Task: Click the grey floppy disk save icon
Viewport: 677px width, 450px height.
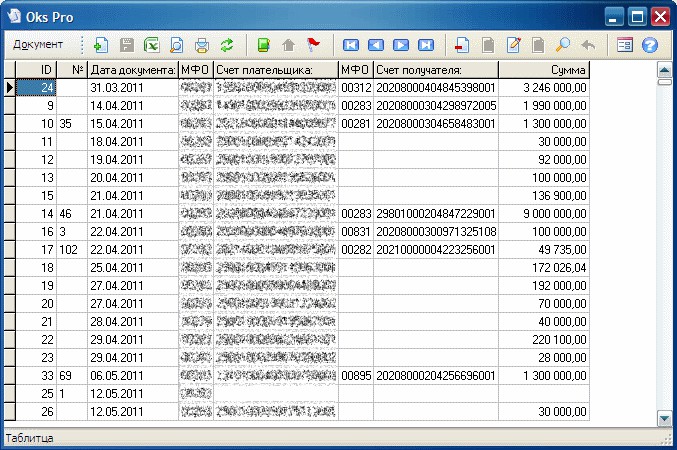Action: click(127, 45)
